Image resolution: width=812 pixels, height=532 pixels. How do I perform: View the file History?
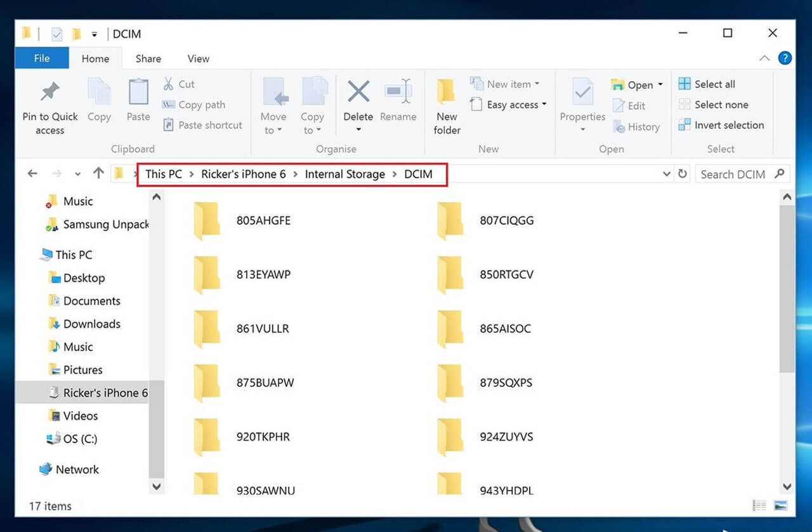637,126
